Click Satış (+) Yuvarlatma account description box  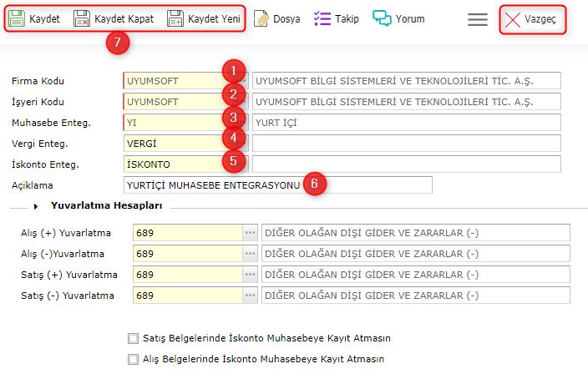(x=416, y=275)
